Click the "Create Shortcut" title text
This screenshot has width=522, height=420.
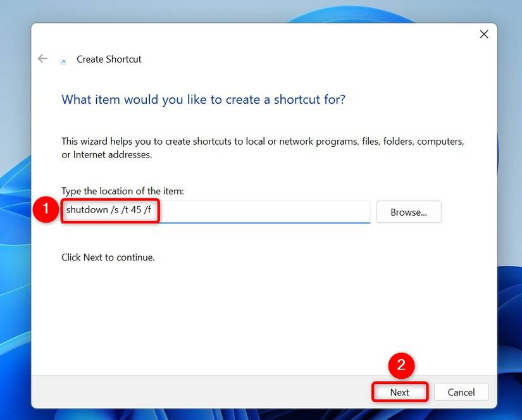point(109,59)
